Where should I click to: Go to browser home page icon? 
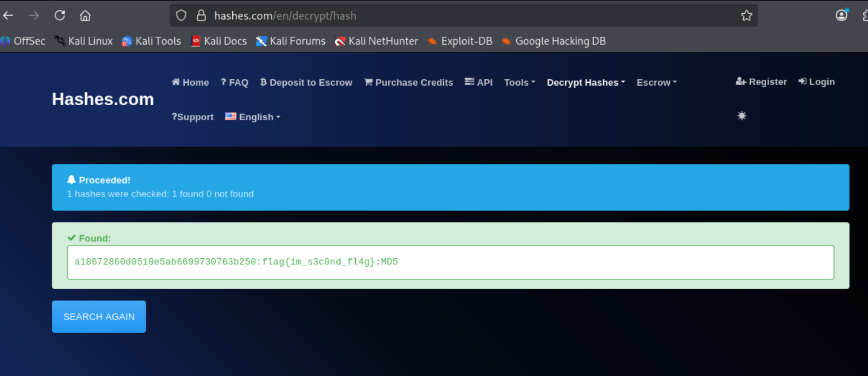pyautogui.click(x=85, y=16)
